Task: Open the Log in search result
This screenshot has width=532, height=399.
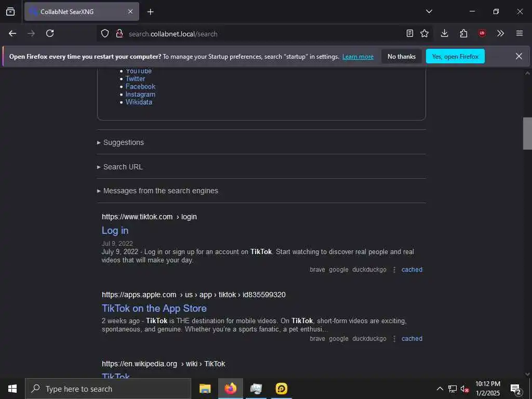Action: pos(115,230)
